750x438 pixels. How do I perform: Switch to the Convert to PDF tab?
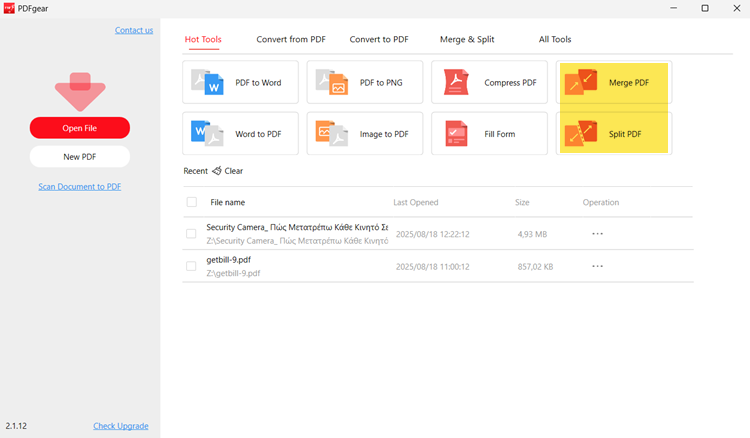(x=379, y=39)
